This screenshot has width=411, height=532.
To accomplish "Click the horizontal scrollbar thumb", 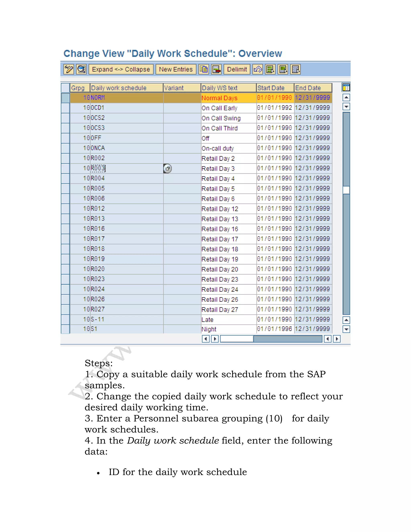I will (237, 339).
